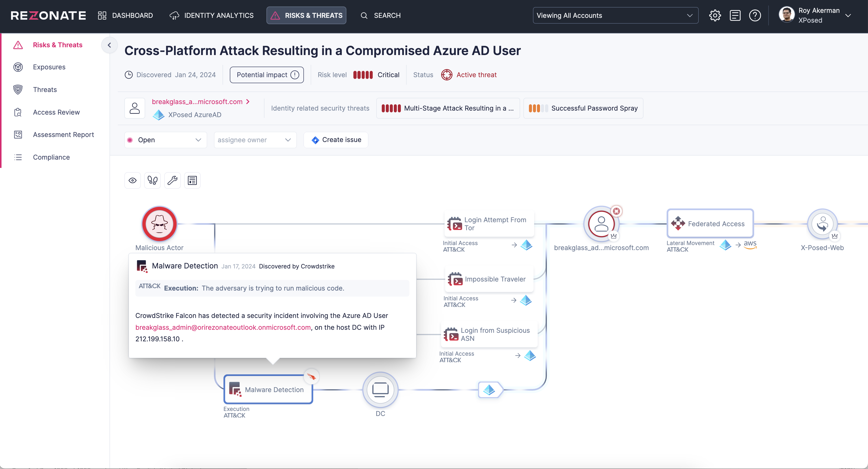Image resolution: width=868 pixels, height=469 pixels.
Task: Click the Critical risk level bars
Action: click(363, 75)
